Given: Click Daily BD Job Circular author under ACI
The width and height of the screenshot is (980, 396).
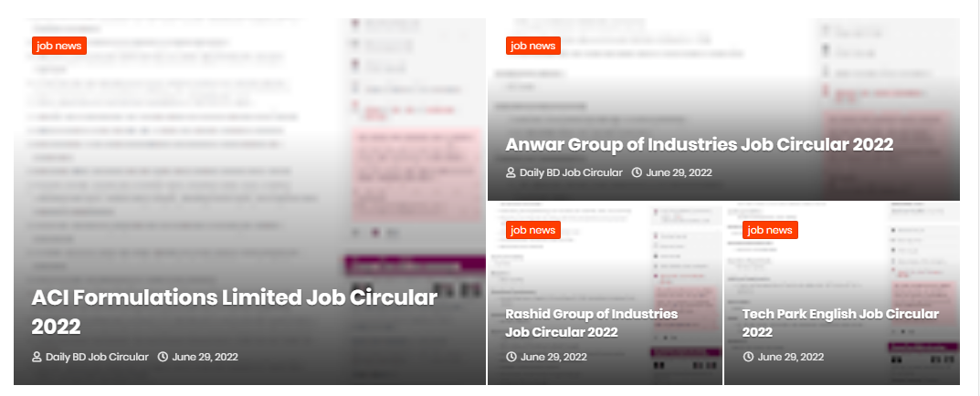Looking at the screenshot, I should click(97, 358).
